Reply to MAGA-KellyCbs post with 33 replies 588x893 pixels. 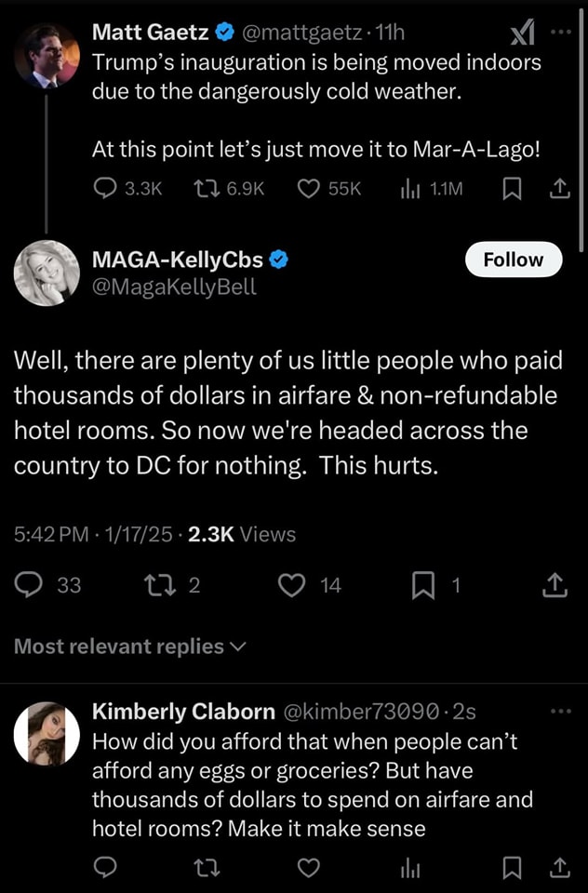tap(30, 585)
